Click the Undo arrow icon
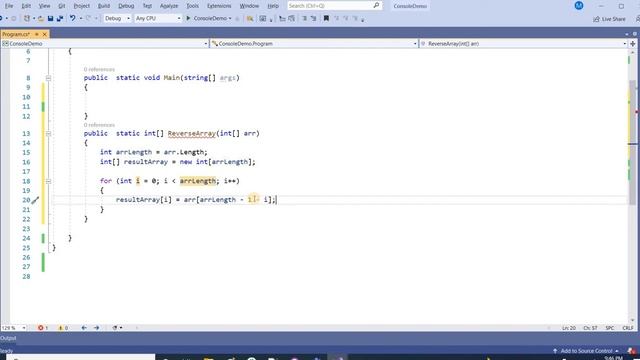The image size is (640, 360). (x=72, y=18)
